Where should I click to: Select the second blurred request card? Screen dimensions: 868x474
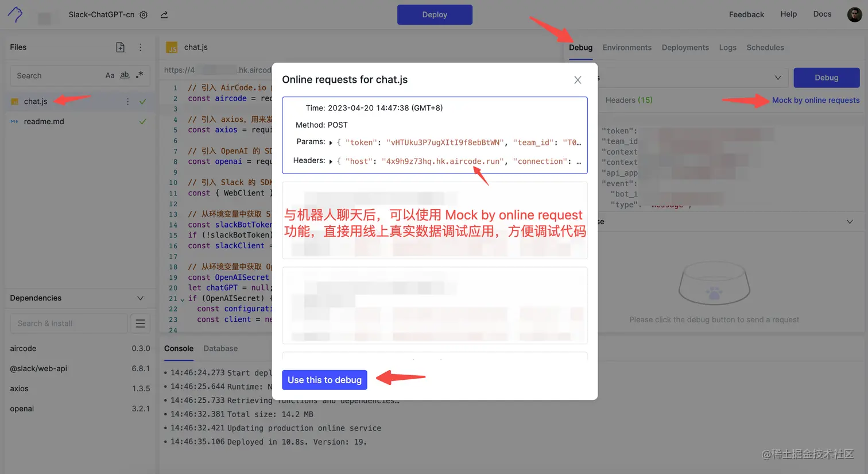pyautogui.click(x=435, y=221)
